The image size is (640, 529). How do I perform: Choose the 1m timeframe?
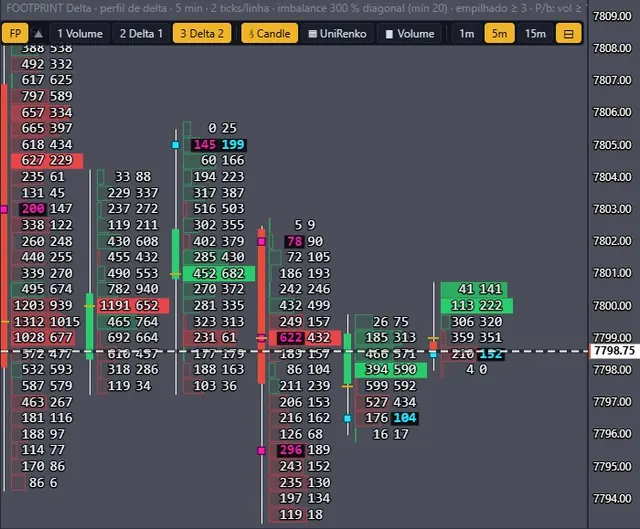(467, 33)
